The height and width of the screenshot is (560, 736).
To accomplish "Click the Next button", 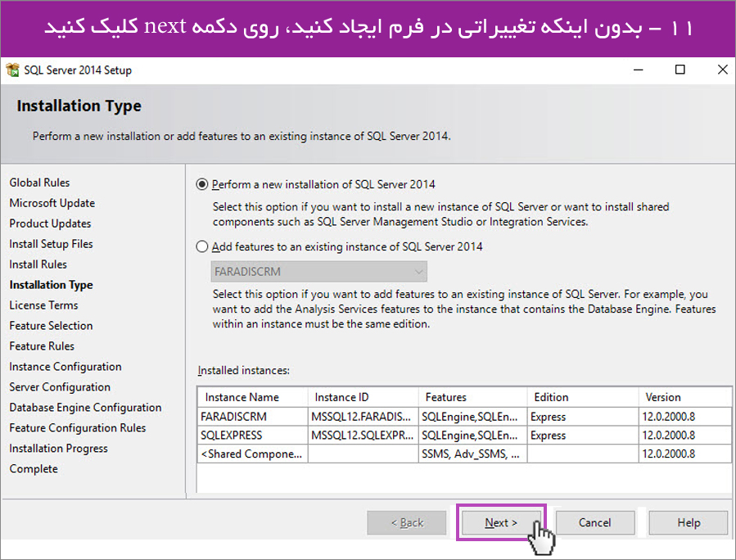I will pos(501,523).
